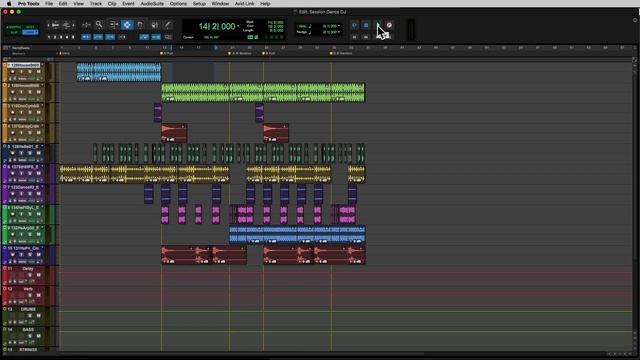Image resolution: width=640 pixels, height=360 pixels.
Task: Open the Setup menu
Action: click(x=199, y=4)
